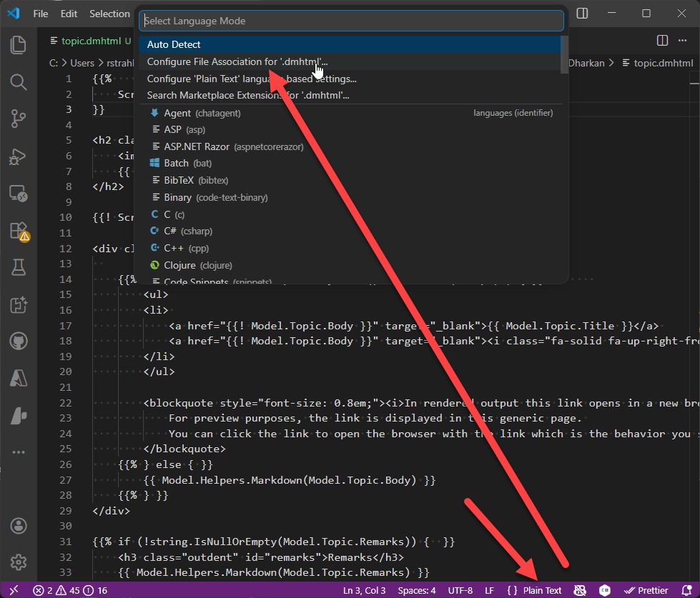
Task: Open notifications bell in status bar
Action: (x=686, y=590)
